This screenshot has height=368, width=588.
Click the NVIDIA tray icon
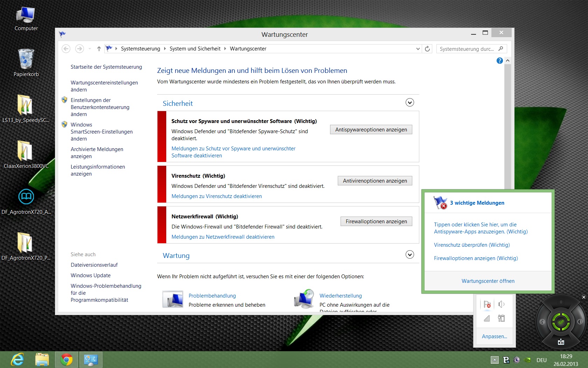coord(527,360)
